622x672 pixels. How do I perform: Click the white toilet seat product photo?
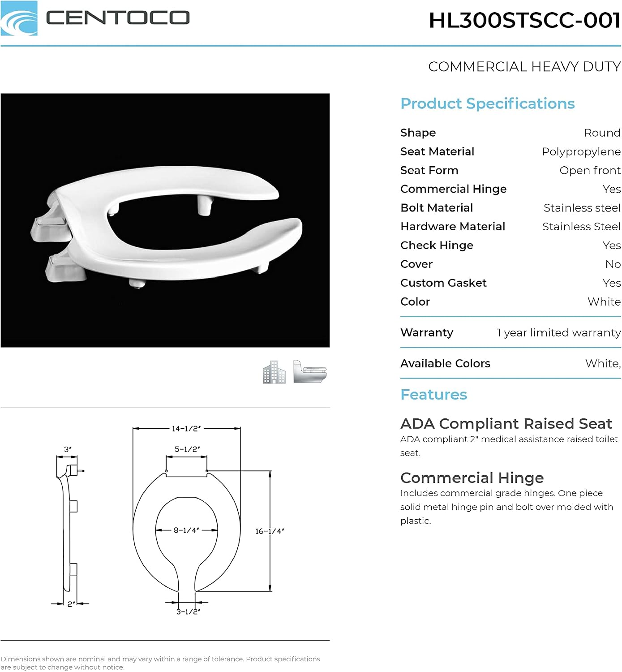(x=165, y=220)
